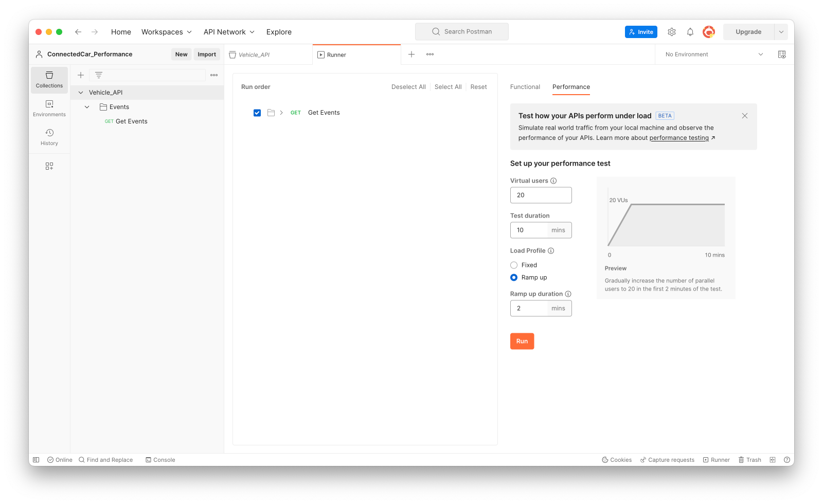
Task: Click Reset in run order
Action: point(478,87)
